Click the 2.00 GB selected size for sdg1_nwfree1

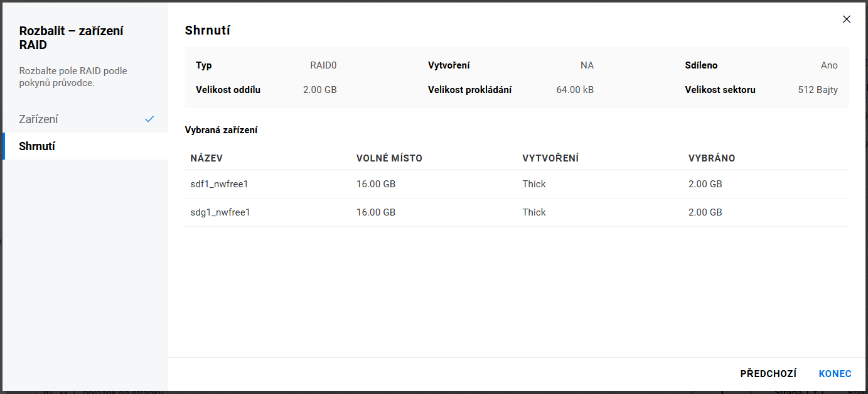705,212
